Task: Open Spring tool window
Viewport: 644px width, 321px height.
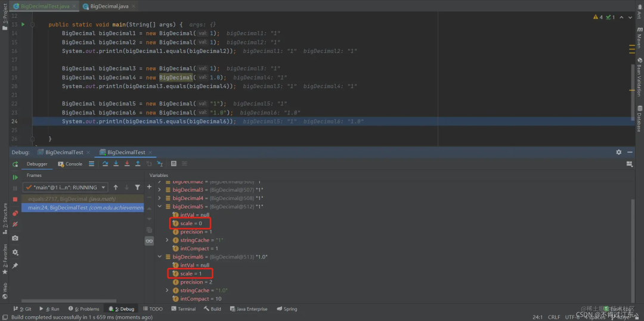Action: point(287,309)
